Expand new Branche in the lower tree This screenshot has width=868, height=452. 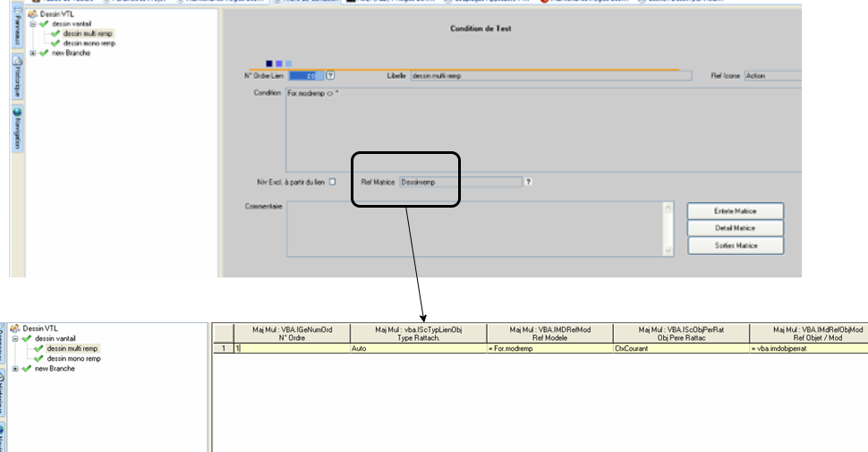coord(15,369)
